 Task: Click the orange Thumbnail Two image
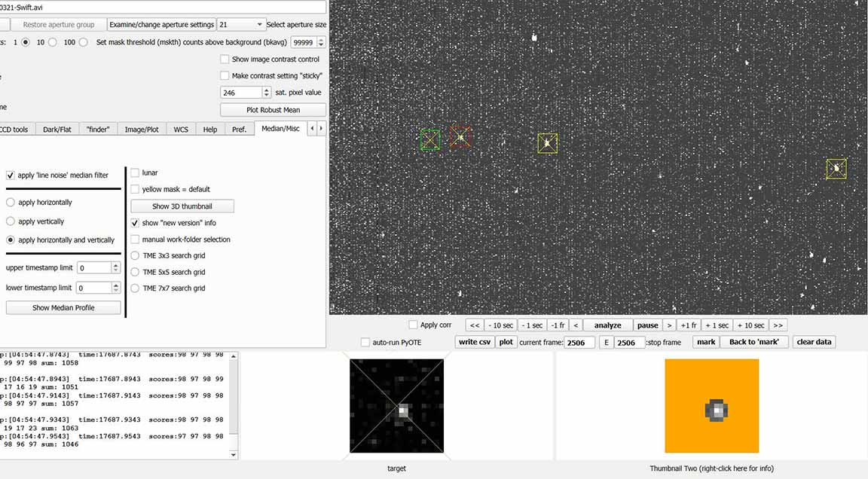click(x=711, y=406)
